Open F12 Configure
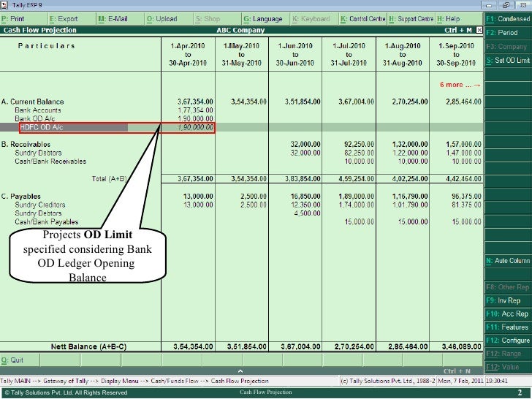This screenshot has width=532, height=399. point(508,341)
